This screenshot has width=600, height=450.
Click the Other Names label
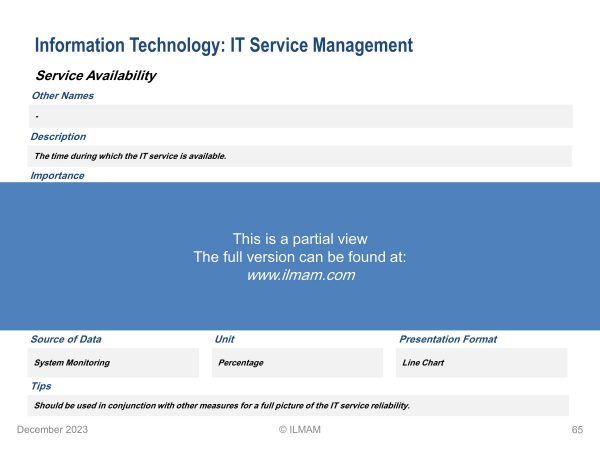tap(62, 96)
